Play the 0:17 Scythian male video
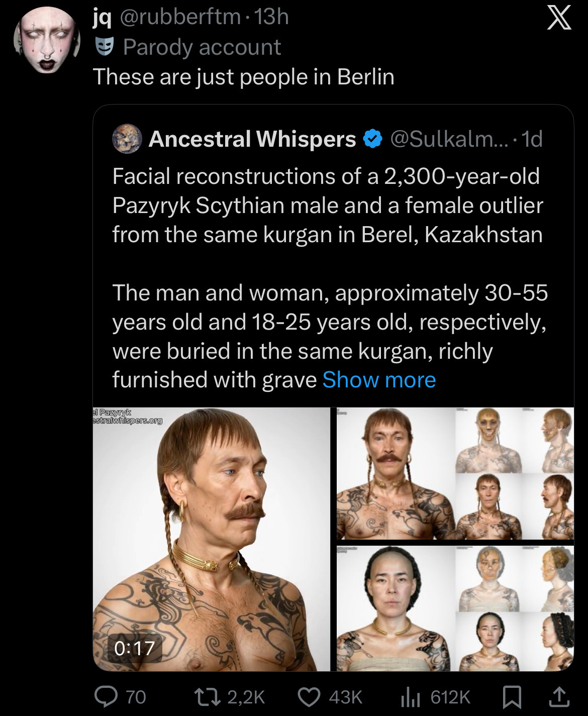Image resolution: width=588 pixels, height=716 pixels. click(x=211, y=539)
